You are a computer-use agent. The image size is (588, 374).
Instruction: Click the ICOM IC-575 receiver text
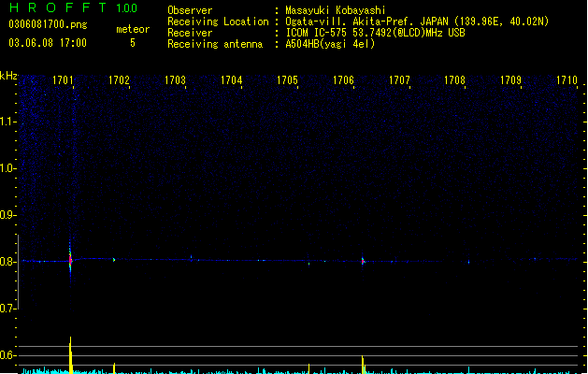pos(375,33)
